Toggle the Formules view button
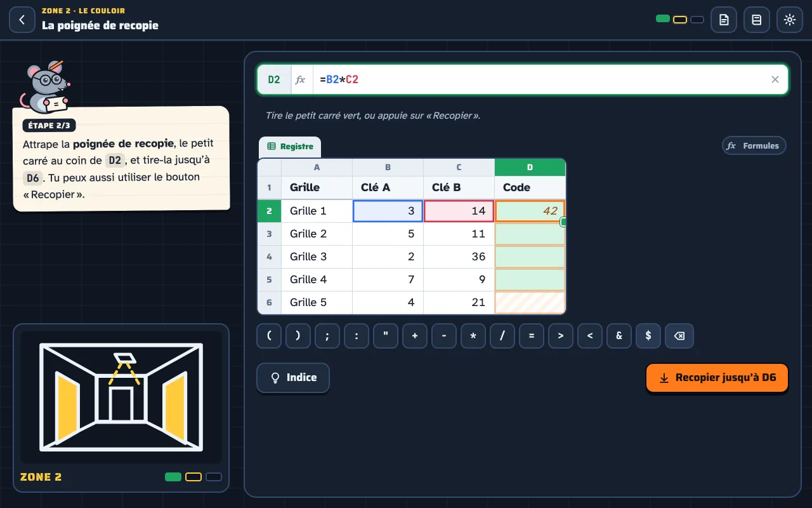Viewport: 812px width, 508px height. (x=754, y=145)
